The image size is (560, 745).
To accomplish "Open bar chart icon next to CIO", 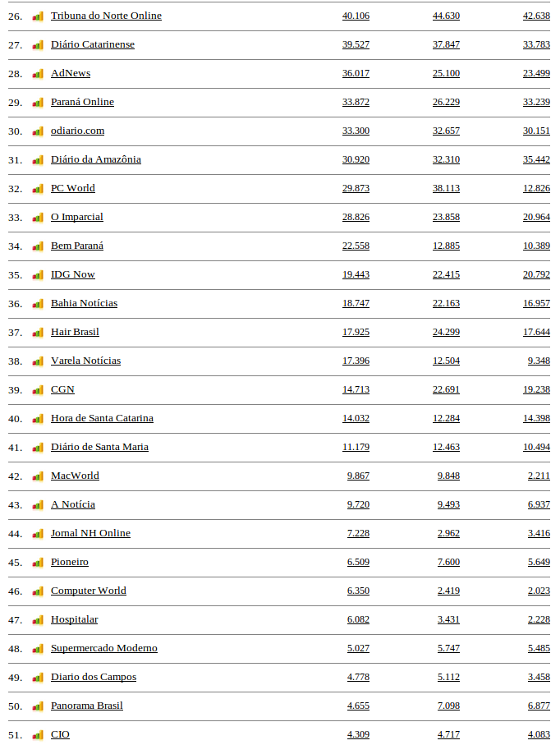I will click(x=38, y=735).
